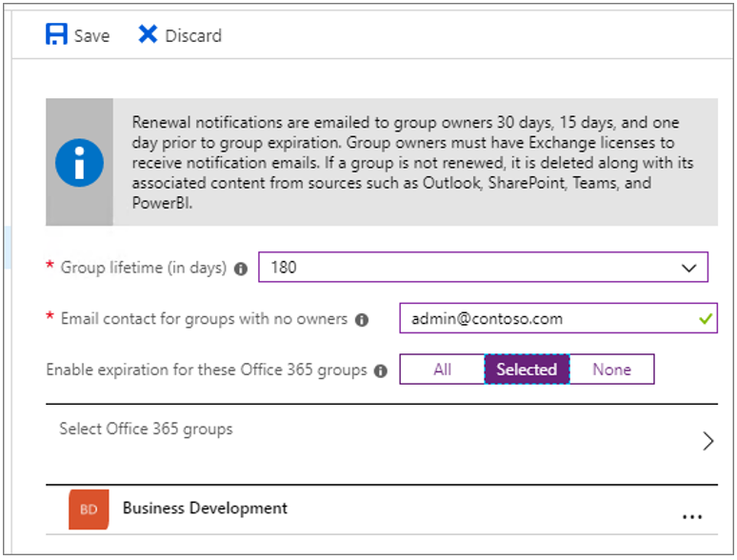This screenshot has height=560, width=737.
Task: Set expiration toggle to All
Action: [442, 370]
